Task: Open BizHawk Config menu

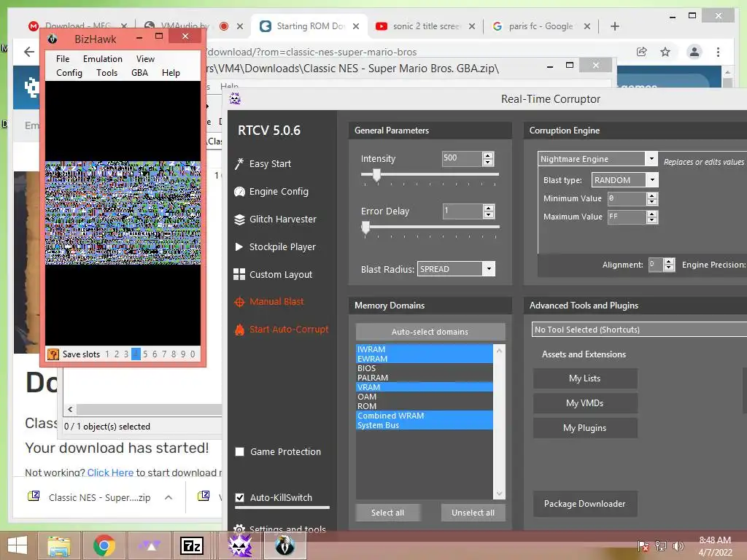Action: (69, 73)
